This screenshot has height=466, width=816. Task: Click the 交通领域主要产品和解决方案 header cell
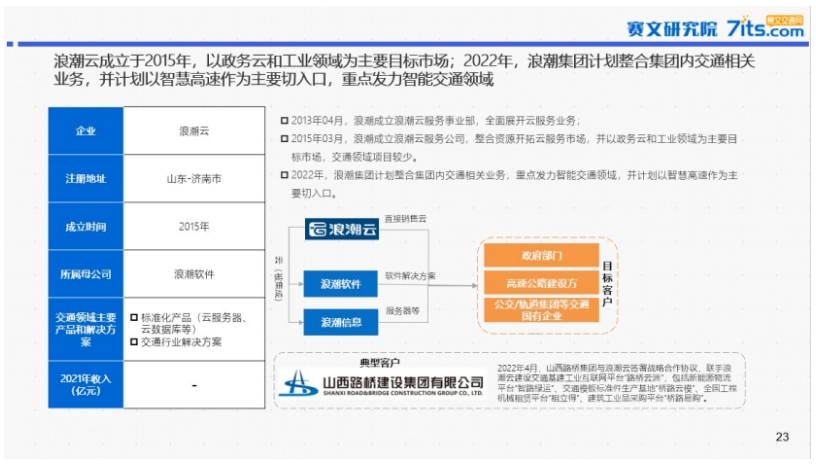pos(86,329)
